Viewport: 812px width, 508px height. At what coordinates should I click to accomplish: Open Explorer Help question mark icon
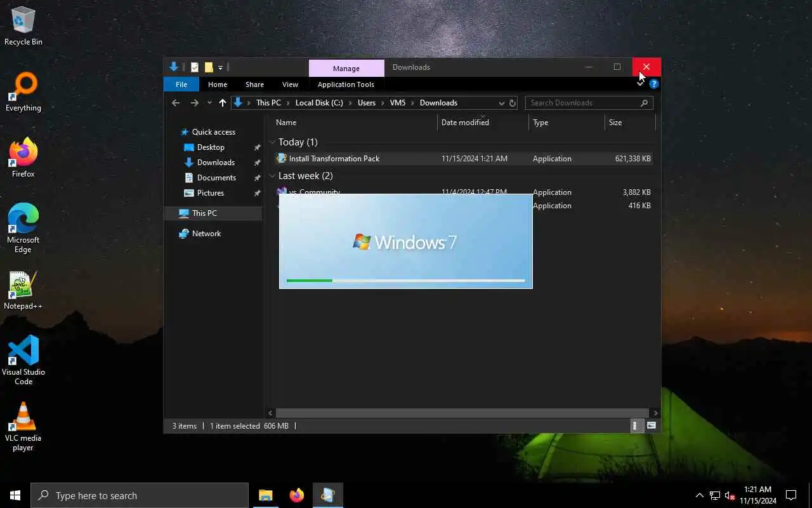tap(654, 84)
